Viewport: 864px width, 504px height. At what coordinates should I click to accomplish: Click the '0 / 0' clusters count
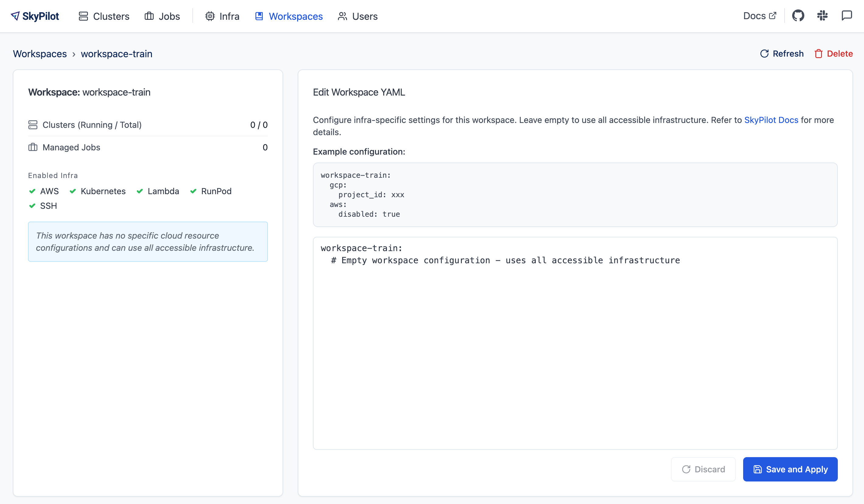coord(259,125)
